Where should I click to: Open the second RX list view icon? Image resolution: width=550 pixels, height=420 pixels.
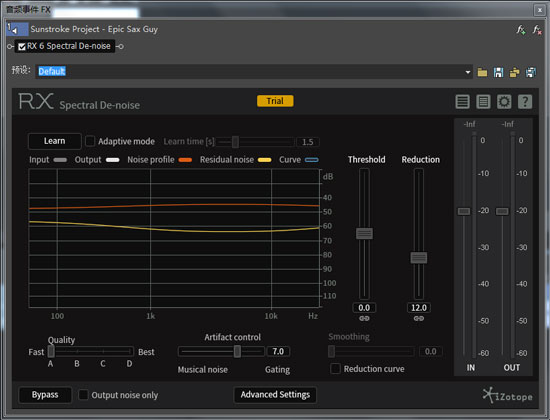click(x=483, y=102)
